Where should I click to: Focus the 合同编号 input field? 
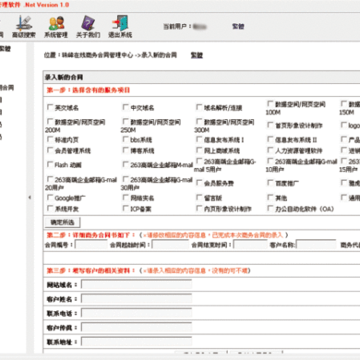91,245
